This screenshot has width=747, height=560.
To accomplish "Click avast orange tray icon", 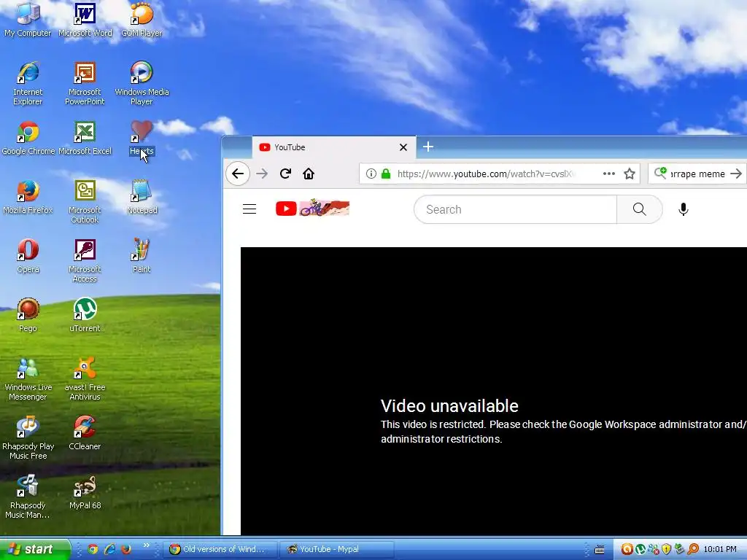I will click(627, 549).
